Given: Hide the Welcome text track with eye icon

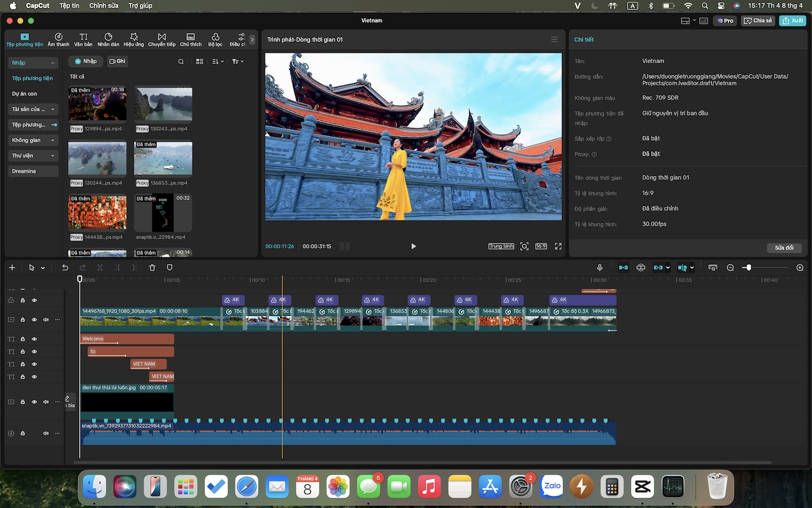Looking at the screenshot, I should coord(34,339).
